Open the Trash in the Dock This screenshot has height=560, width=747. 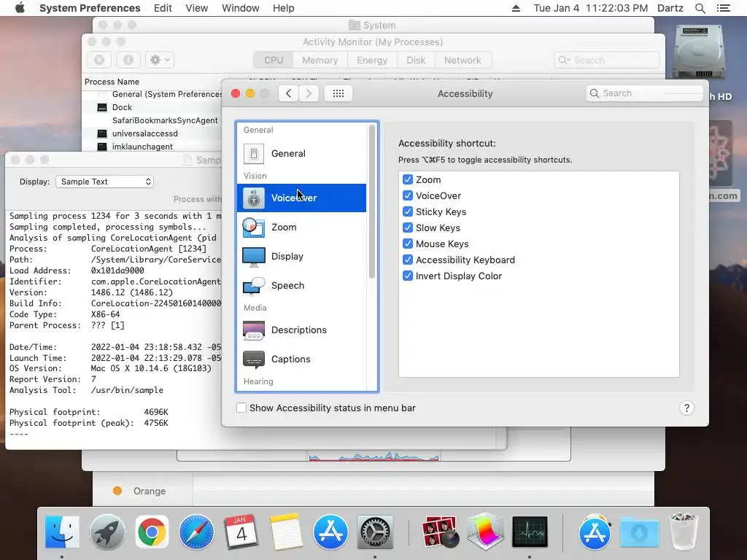click(684, 532)
